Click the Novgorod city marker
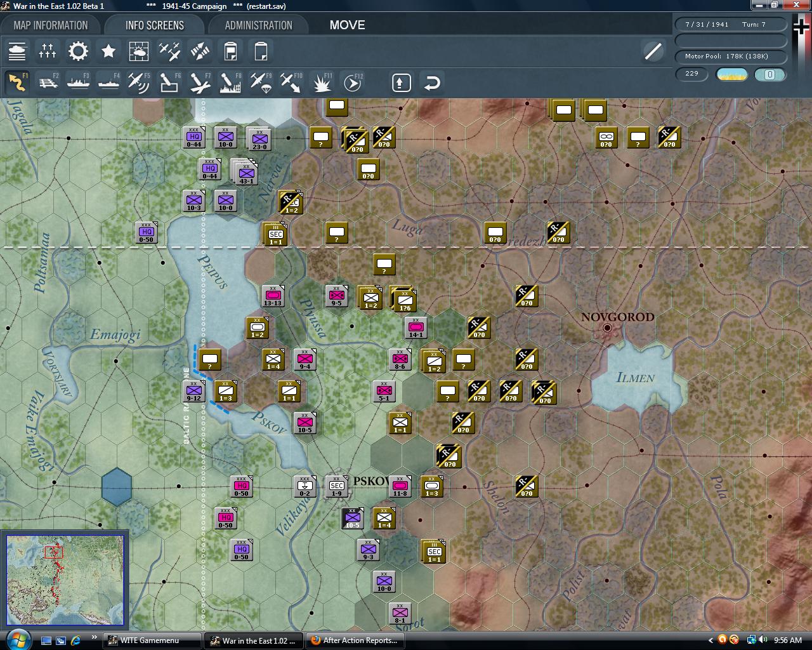Viewport: 812px width, 650px height. coord(607,328)
